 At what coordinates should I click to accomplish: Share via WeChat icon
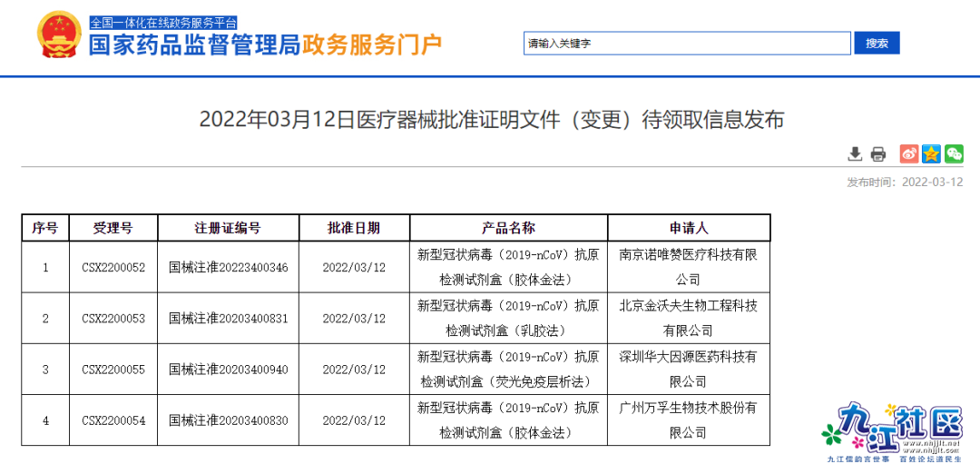click(954, 153)
